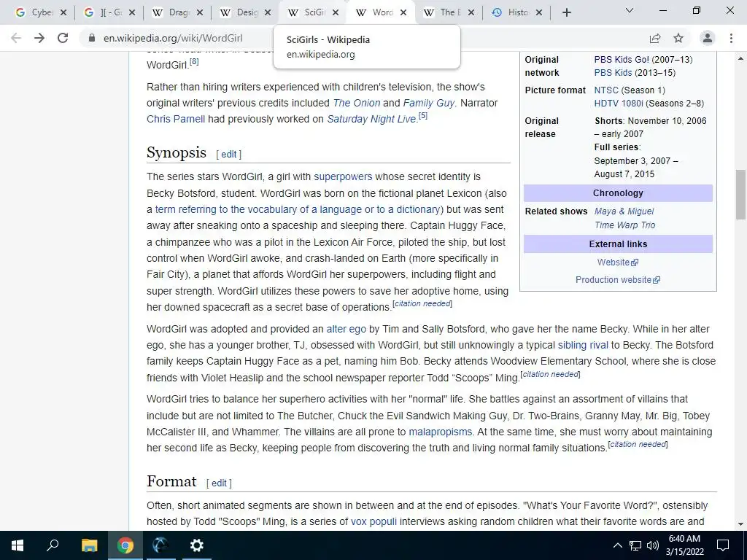Screen dimensions: 747x560
Task: Open Windows taskbar search
Action: pyautogui.click(x=53, y=545)
